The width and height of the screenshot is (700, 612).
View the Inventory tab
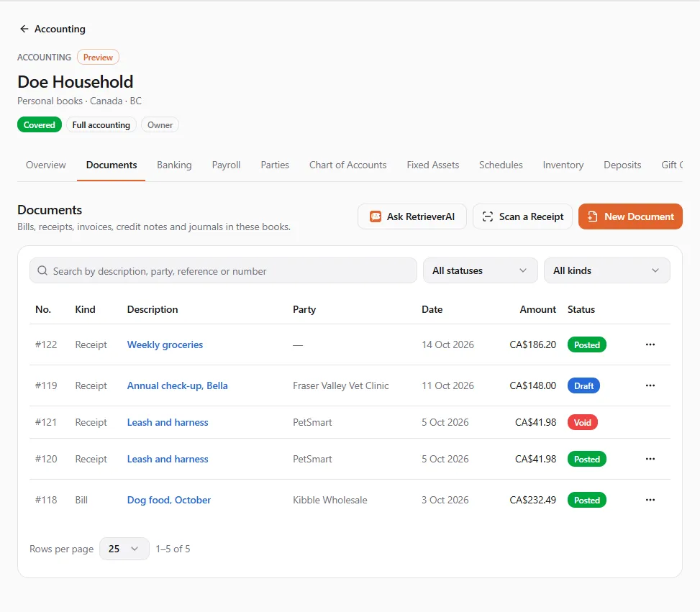(x=563, y=165)
